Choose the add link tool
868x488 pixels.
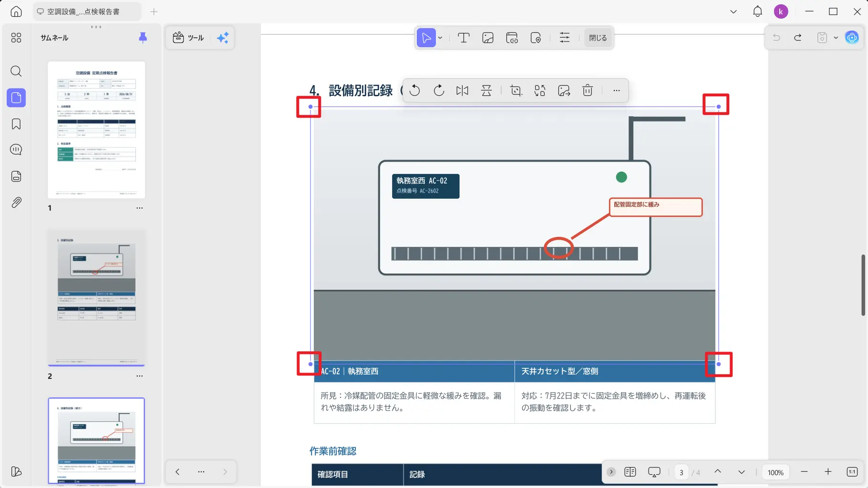click(512, 38)
